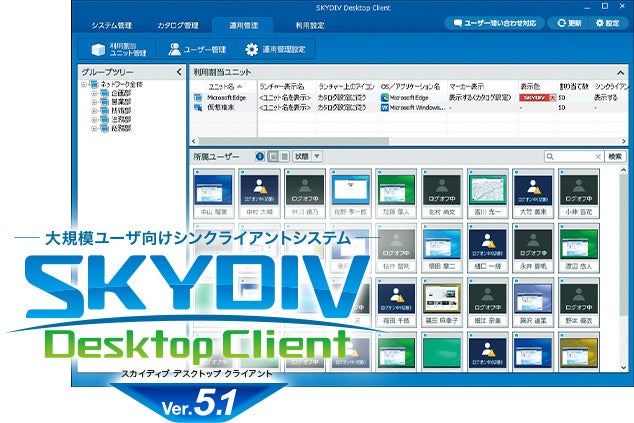The width and height of the screenshot is (634, 423).
Task: Clear the search box with X icon
Action: click(x=598, y=157)
